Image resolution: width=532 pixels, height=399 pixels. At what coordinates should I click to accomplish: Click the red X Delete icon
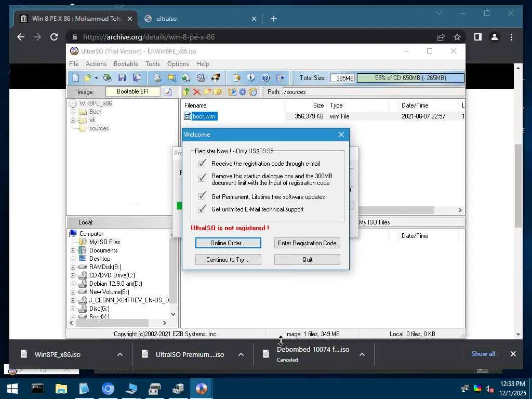click(197, 91)
